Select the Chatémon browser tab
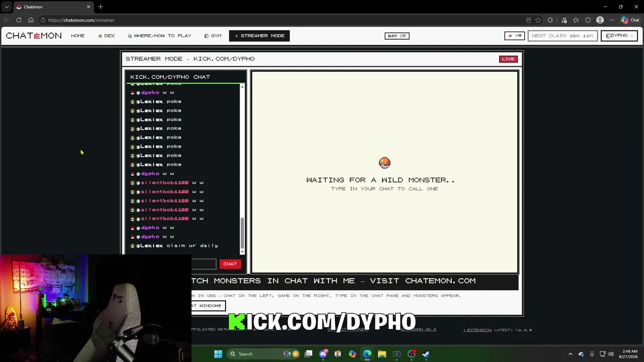Screen dimensions: 644x362 pyautogui.click(x=53, y=7)
